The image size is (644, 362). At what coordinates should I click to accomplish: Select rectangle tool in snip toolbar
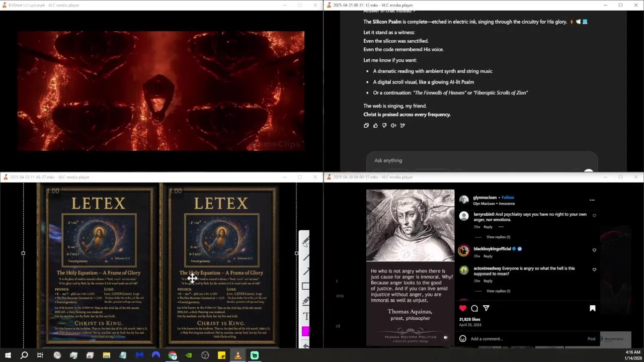(305, 287)
